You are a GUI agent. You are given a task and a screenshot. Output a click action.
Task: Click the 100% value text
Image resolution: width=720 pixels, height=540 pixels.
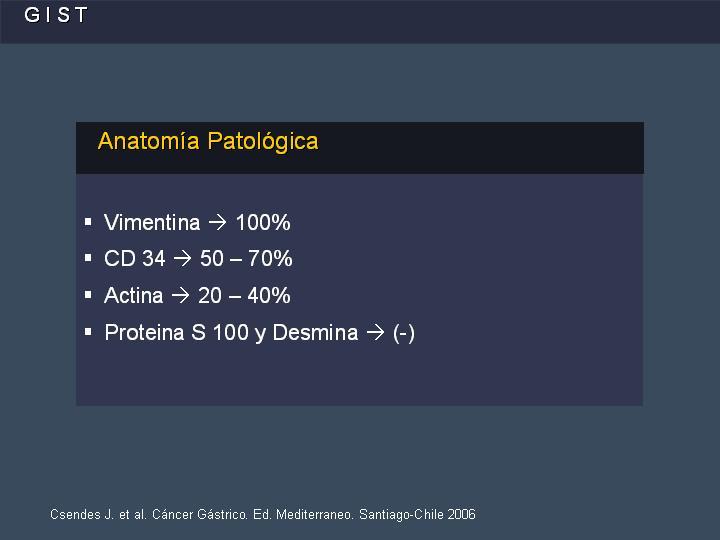pos(263,223)
